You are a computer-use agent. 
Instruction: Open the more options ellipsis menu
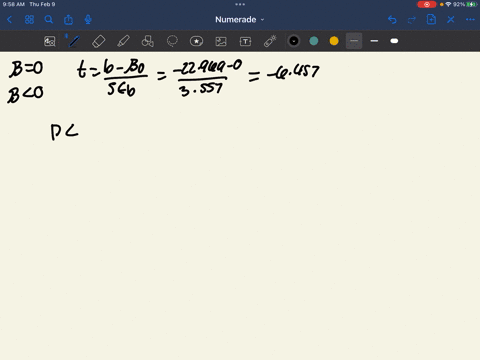pyautogui.click(x=470, y=20)
